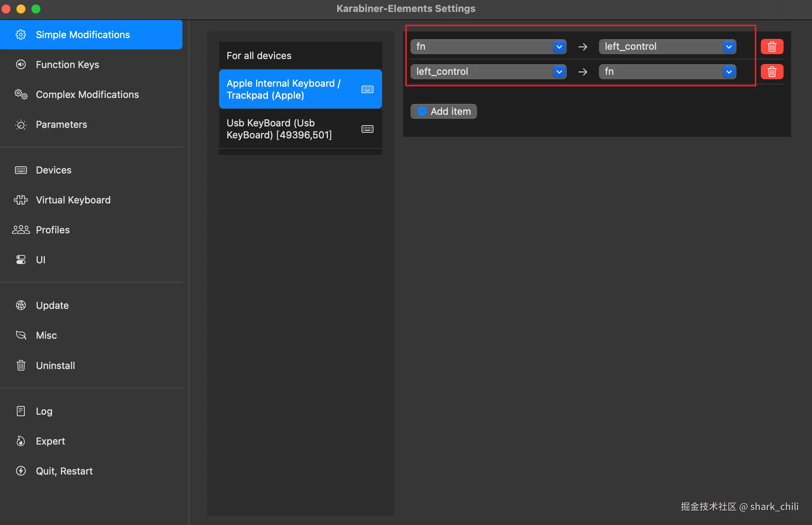This screenshot has height=525, width=812.
Task: Click the Expert flame icon
Action: [x=21, y=441]
